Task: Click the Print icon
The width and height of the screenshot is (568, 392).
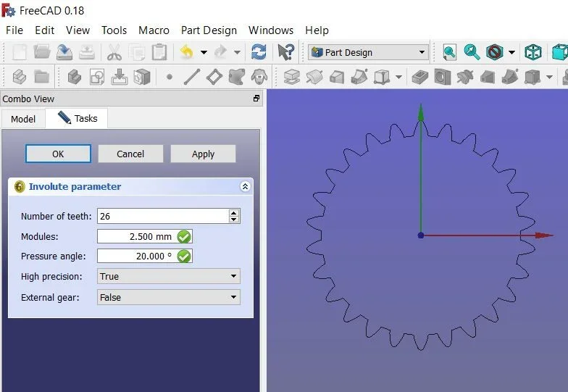Action: pos(87,52)
